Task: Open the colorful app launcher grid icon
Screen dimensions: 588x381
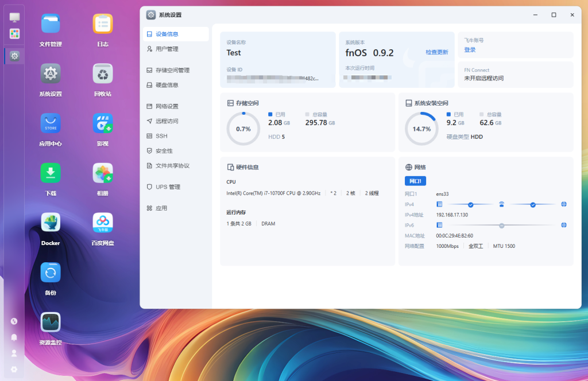Action: click(x=14, y=34)
